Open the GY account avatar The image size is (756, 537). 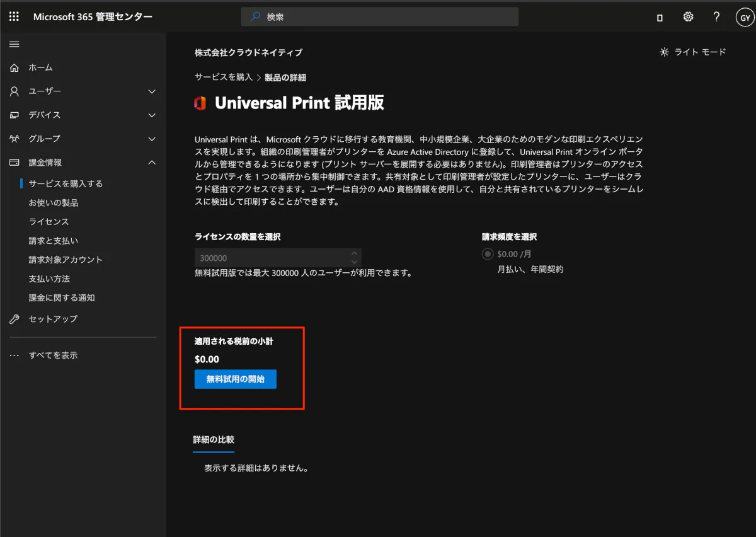(745, 18)
